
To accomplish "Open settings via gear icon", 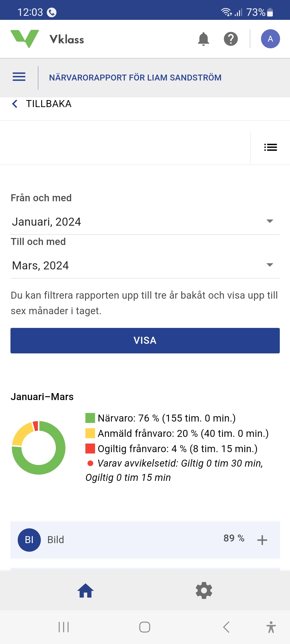I will [x=204, y=591].
